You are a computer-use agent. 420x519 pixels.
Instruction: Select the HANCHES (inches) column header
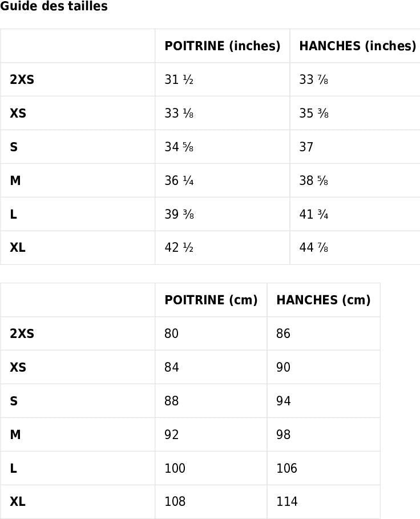point(357,46)
